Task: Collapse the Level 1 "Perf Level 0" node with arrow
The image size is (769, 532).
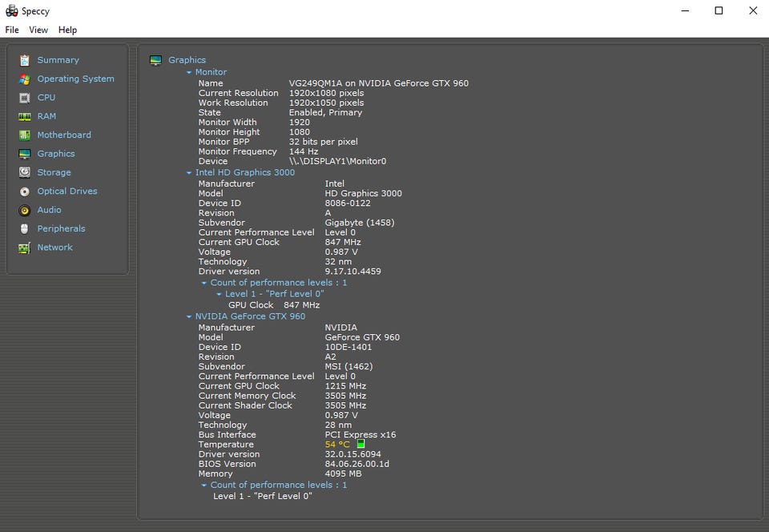Action: [219, 294]
